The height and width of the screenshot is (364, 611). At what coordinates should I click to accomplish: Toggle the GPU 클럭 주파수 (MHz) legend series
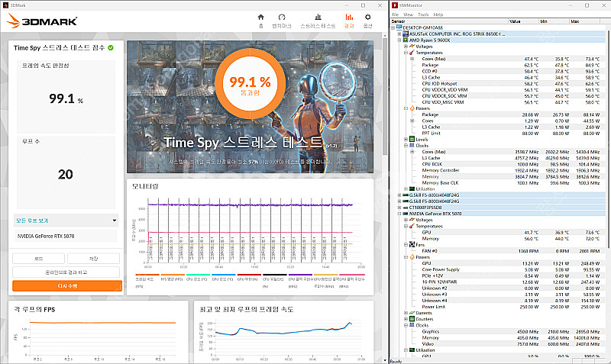click(x=352, y=281)
